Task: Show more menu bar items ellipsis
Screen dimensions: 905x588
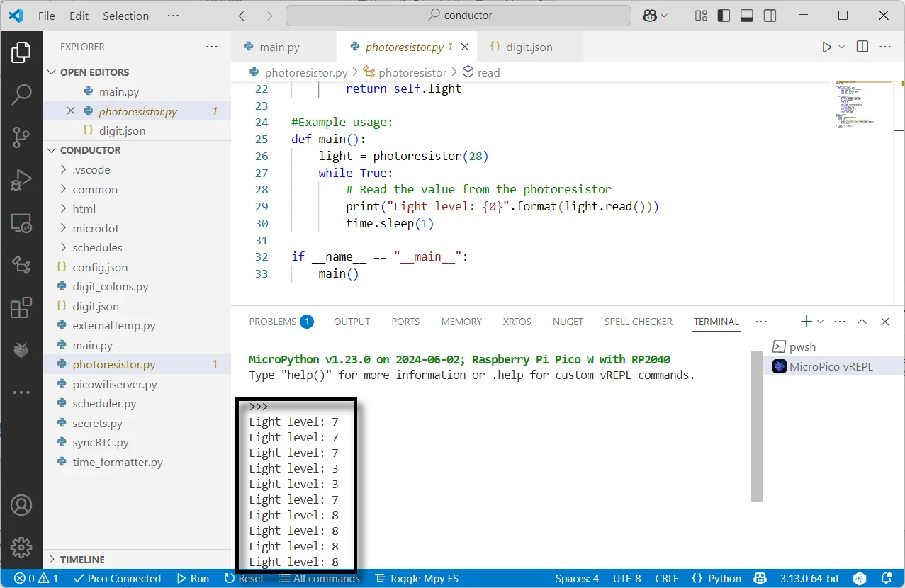Action: tap(173, 16)
